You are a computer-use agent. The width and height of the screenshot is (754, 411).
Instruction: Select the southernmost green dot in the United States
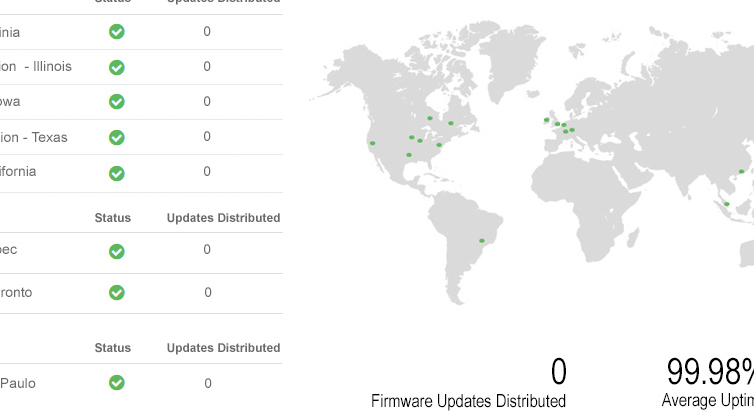pyautogui.click(x=409, y=155)
